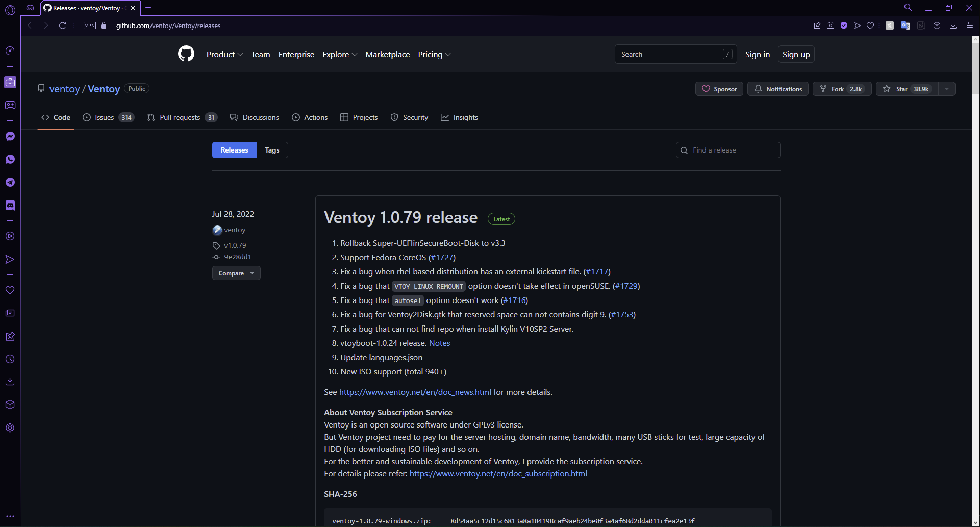Click Google Translate extension icon
The image size is (980, 527).
point(906,26)
